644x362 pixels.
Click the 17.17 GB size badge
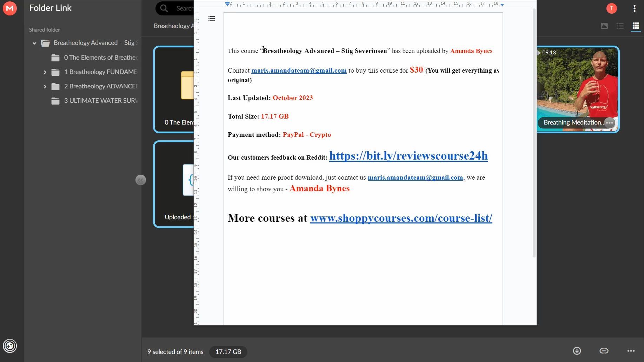point(228,352)
